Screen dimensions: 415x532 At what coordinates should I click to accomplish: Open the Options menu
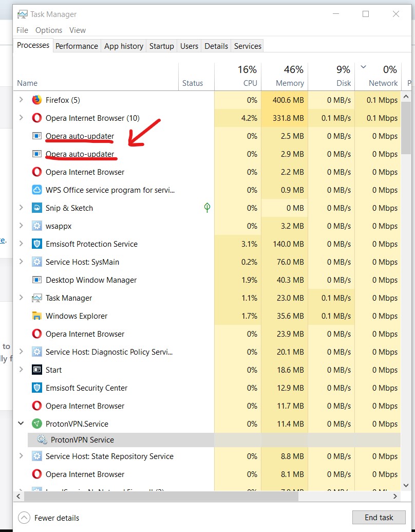(49, 30)
